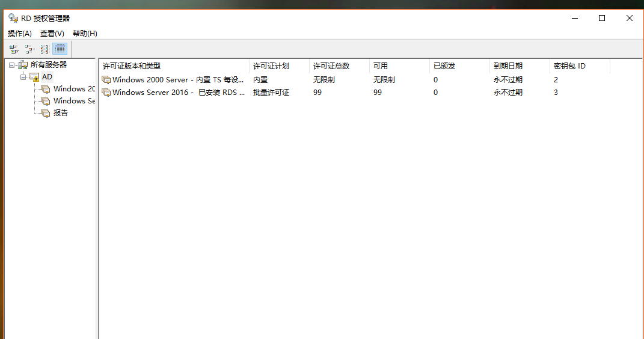Open the 查看(V) menu
This screenshot has width=644, height=339.
tap(52, 34)
